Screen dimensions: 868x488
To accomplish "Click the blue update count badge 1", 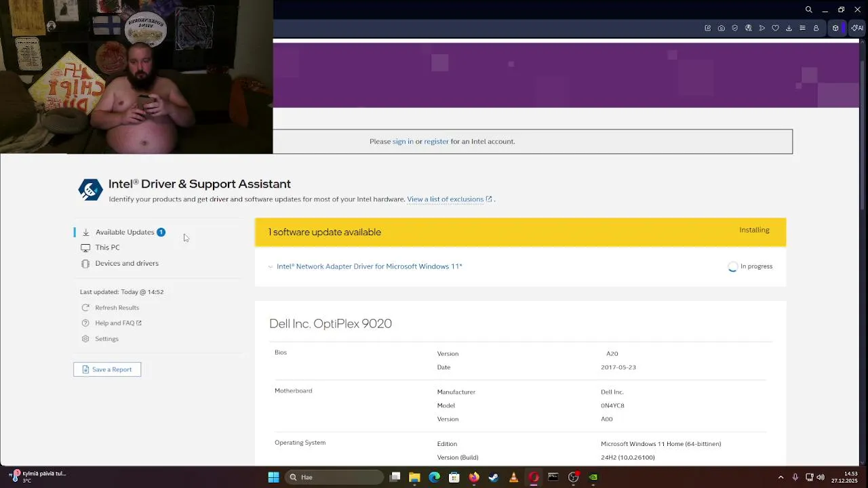I will [x=161, y=232].
